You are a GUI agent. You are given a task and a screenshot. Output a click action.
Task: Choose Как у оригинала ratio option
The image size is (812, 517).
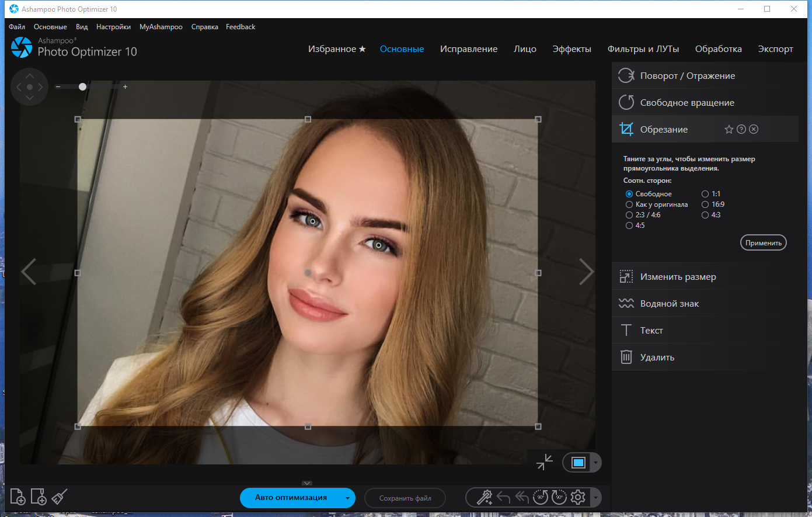(x=657, y=204)
